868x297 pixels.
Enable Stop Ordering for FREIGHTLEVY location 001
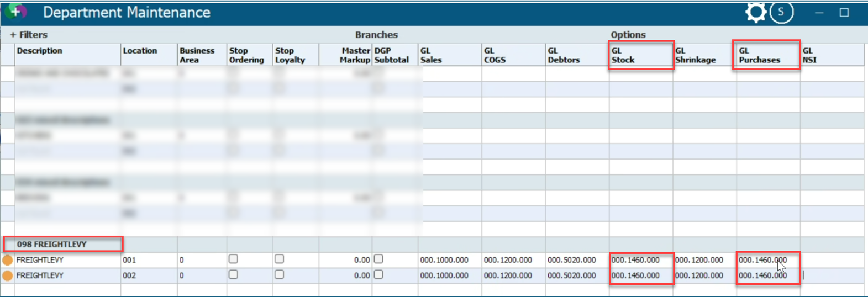point(233,259)
